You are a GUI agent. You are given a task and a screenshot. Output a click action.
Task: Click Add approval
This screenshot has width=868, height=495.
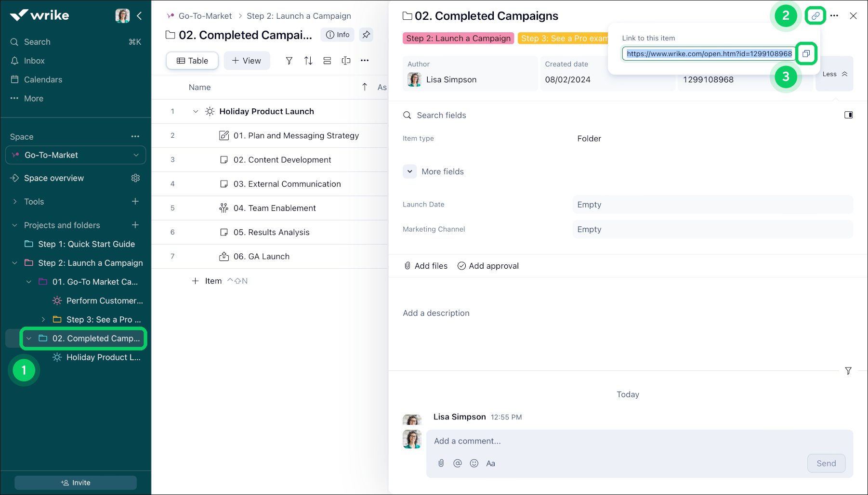coord(488,266)
